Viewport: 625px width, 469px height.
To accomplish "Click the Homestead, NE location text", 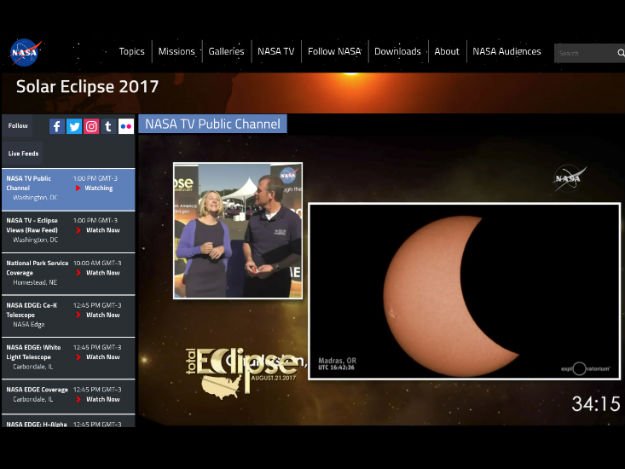I will (35, 283).
